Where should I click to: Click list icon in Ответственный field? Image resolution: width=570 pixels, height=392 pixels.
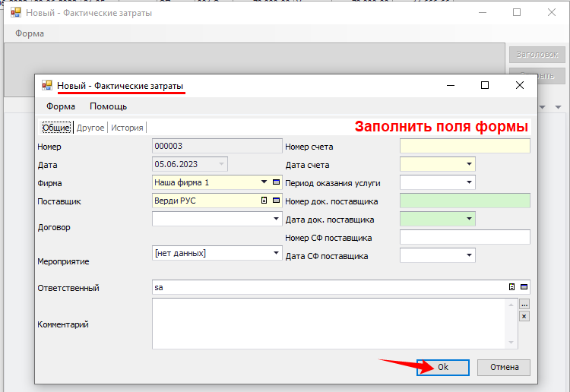coord(512,287)
